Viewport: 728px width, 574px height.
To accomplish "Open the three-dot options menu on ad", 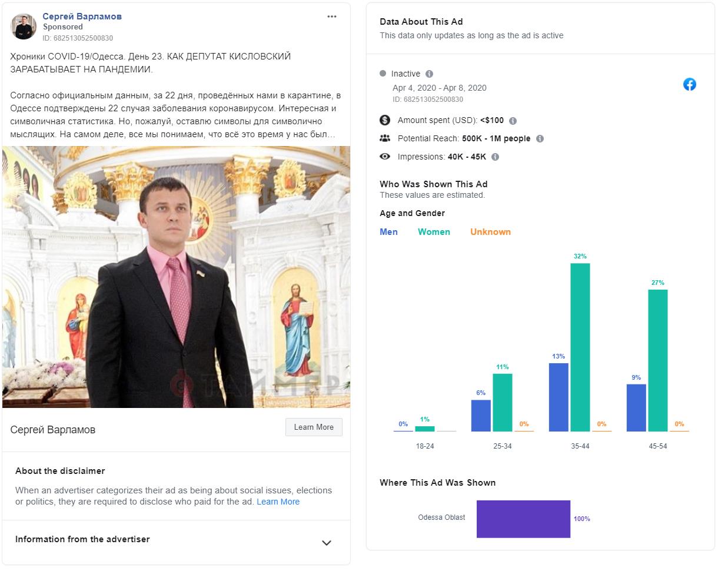I will pos(332,16).
